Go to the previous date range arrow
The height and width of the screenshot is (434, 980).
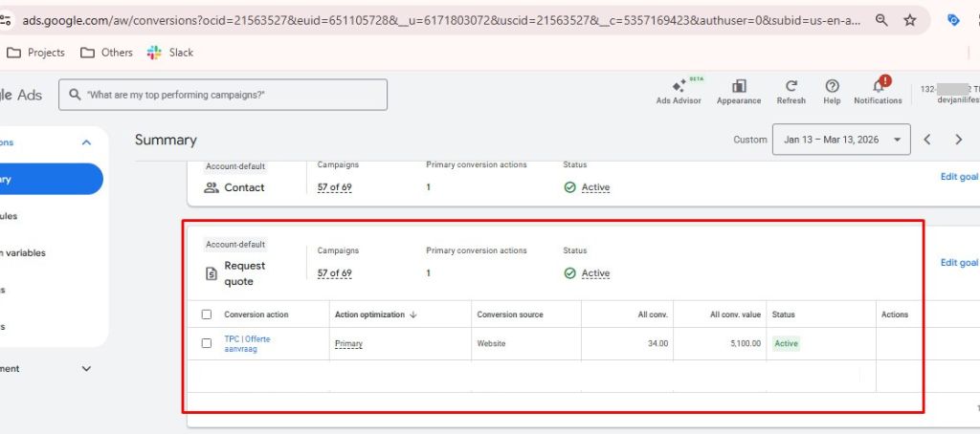(x=926, y=140)
